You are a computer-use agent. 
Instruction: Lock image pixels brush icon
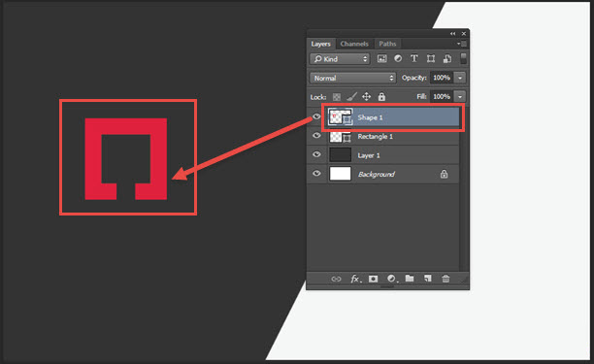coord(351,97)
